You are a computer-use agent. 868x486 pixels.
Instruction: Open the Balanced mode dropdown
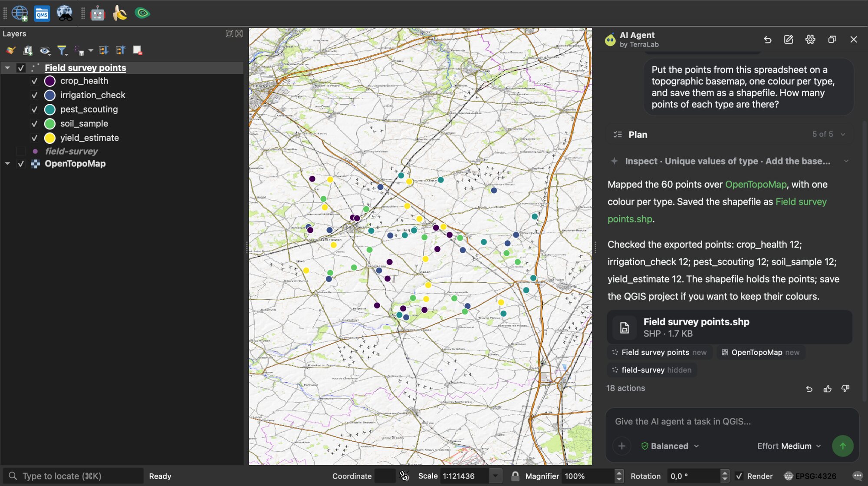pyautogui.click(x=670, y=446)
